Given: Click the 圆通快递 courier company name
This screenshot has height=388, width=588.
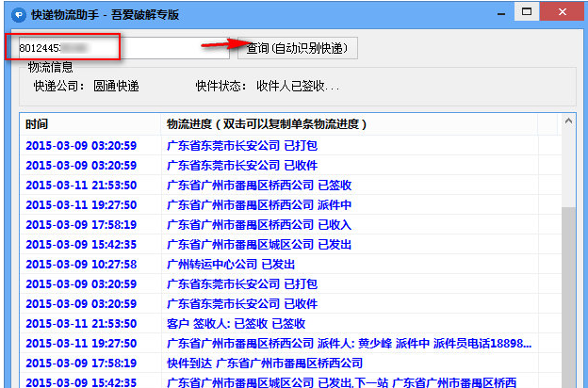Looking at the screenshot, I should pyautogui.click(x=116, y=86).
